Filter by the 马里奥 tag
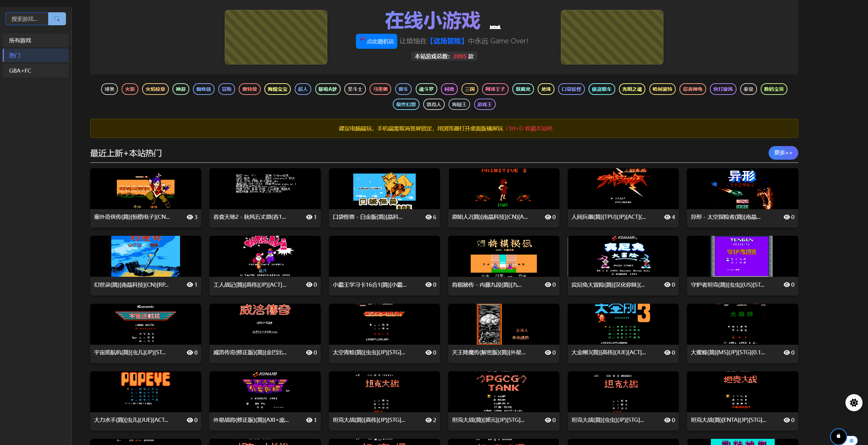The width and height of the screenshot is (868, 445). click(380, 89)
